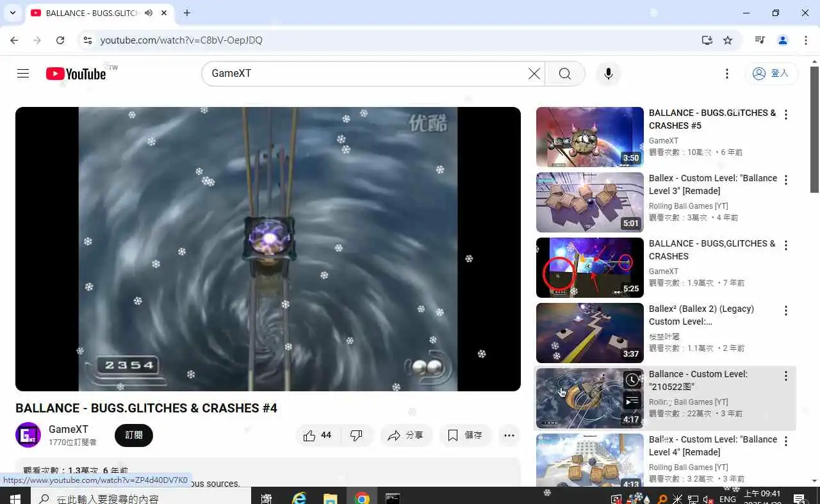Click the video player to pause

pos(268,248)
